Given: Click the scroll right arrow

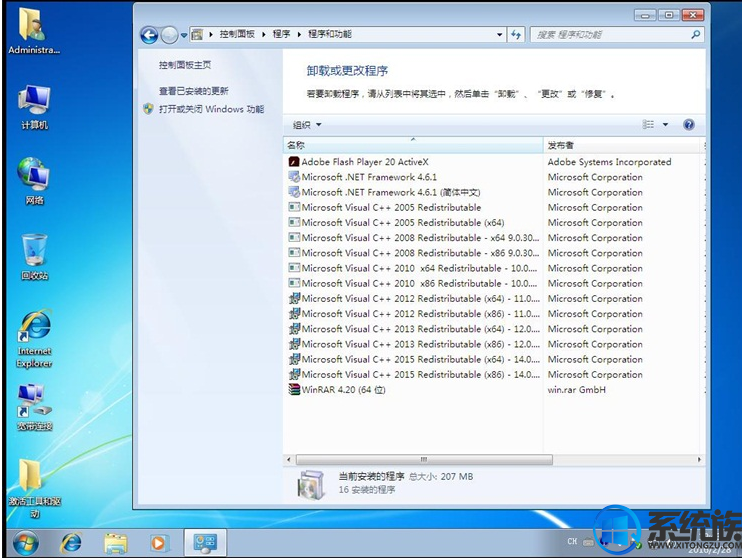Looking at the screenshot, I should pos(699,460).
